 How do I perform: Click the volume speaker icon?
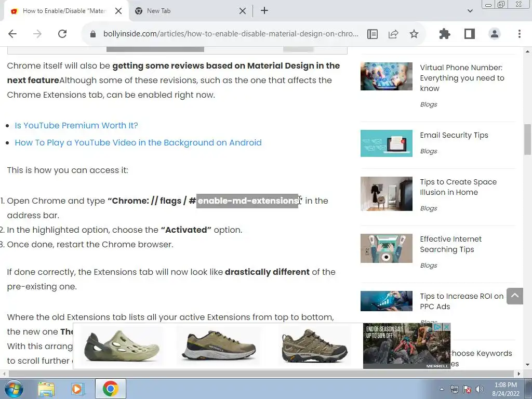pos(480,389)
